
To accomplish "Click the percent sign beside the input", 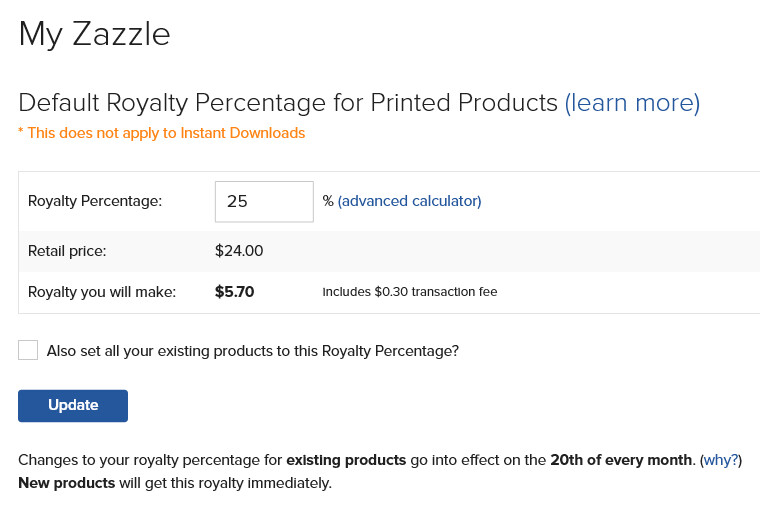I will click(x=328, y=201).
